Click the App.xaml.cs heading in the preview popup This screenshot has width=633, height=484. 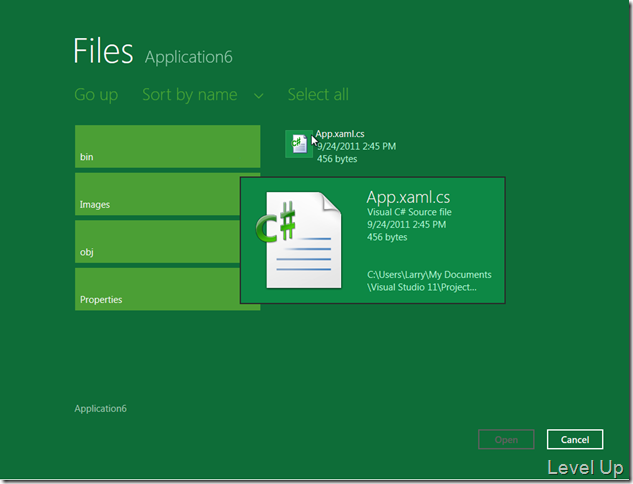(408, 197)
